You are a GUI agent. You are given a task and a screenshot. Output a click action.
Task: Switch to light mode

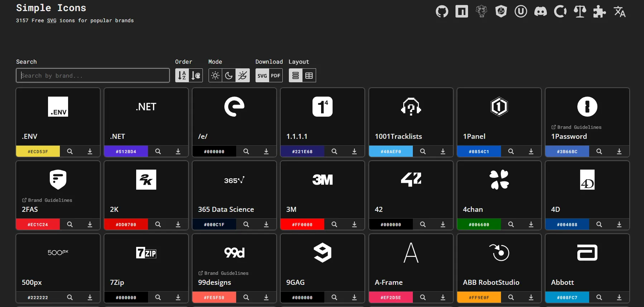[215, 75]
